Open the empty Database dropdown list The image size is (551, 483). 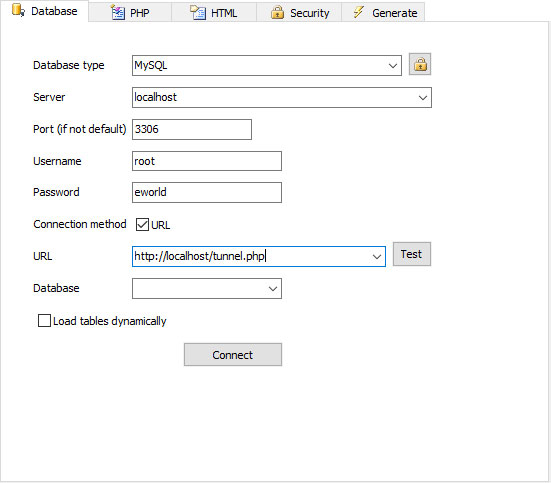click(x=207, y=289)
